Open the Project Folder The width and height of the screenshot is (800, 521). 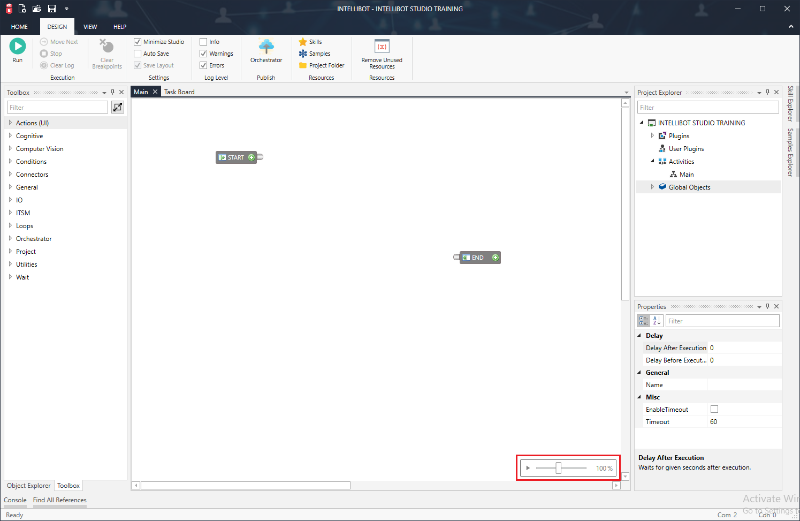320,65
